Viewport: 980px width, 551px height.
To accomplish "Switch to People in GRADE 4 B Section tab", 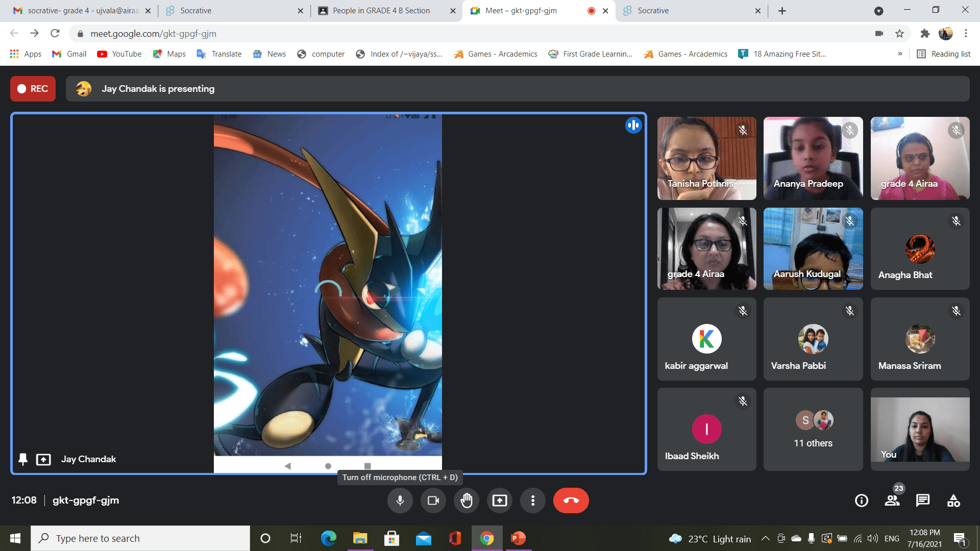I will 380,11.
